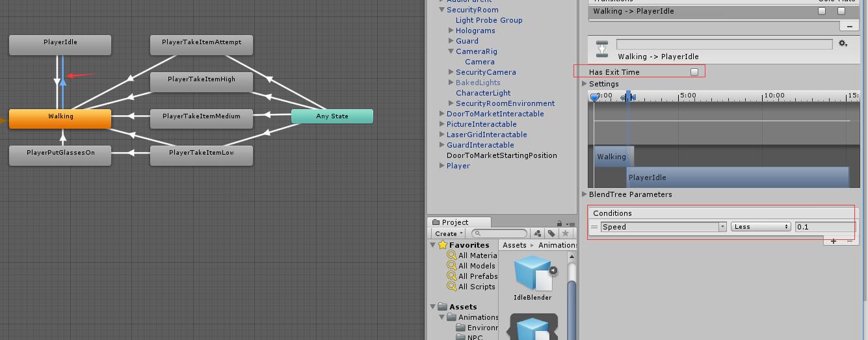This screenshot has width=868, height=340.
Task: Enable the Has Exit Time checkbox
Action: 694,72
